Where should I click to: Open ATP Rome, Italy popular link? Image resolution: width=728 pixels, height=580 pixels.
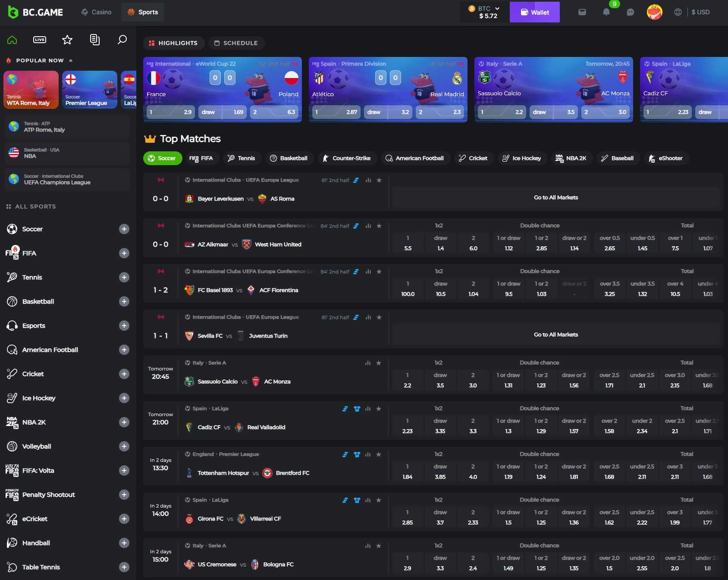[x=67, y=127]
